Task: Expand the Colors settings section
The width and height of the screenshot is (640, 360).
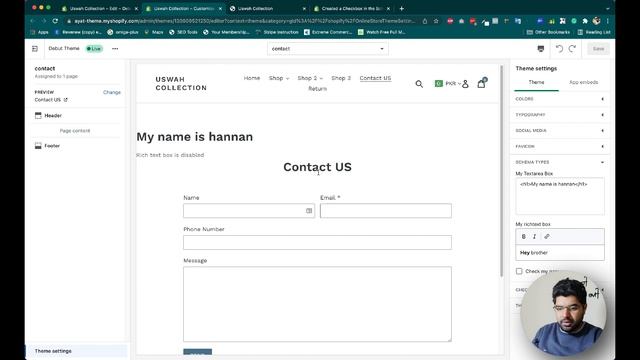Action: point(560,99)
